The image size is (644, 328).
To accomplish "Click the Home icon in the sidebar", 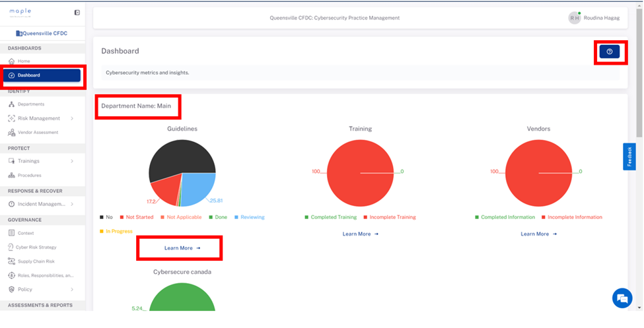I will coord(11,61).
